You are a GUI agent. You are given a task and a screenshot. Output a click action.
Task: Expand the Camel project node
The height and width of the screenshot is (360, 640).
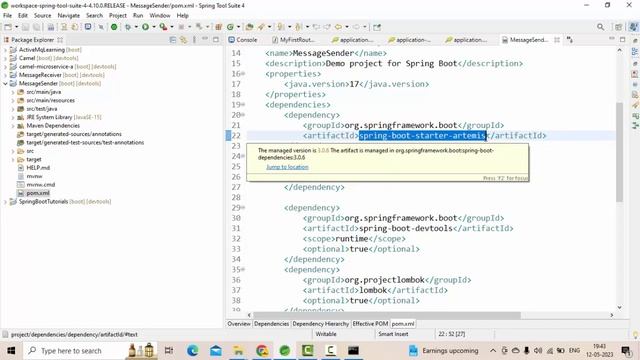click(5, 58)
